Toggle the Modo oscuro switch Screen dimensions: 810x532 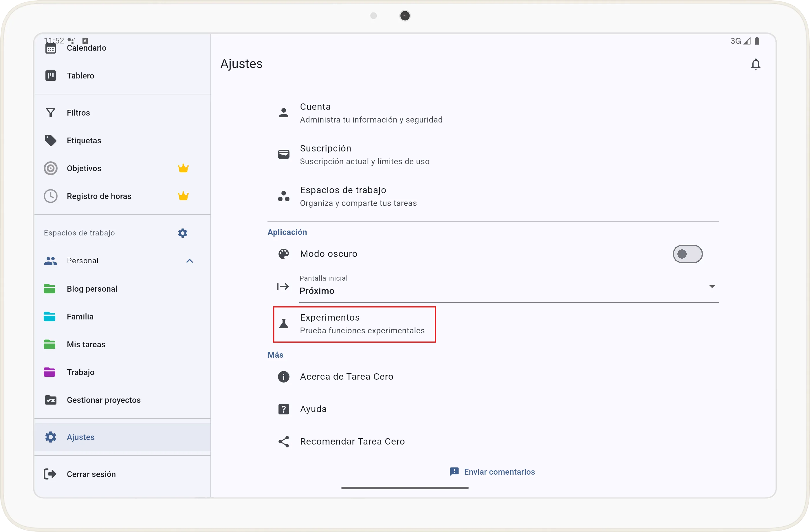pyautogui.click(x=688, y=254)
